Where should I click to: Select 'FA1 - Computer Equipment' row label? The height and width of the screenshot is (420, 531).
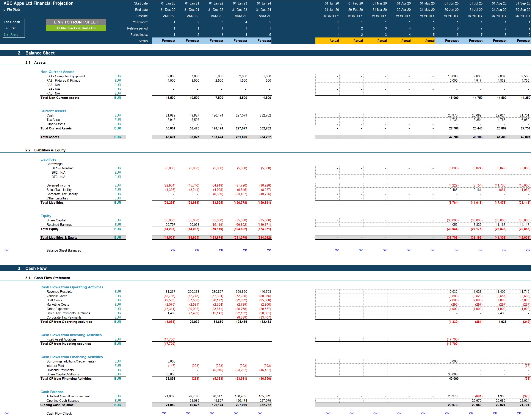(x=66, y=76)
